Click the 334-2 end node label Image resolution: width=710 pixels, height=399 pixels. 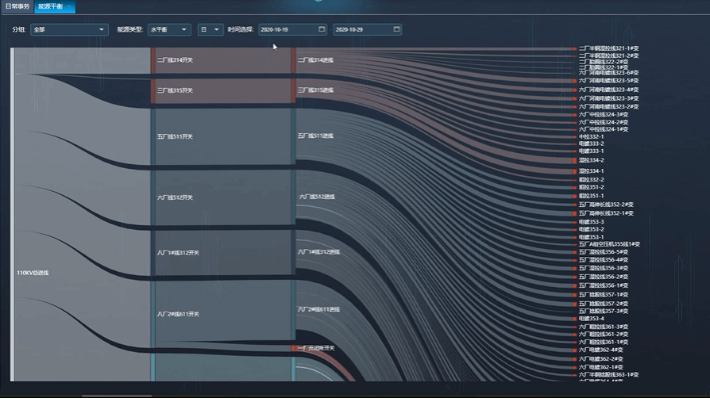point(591,160)
